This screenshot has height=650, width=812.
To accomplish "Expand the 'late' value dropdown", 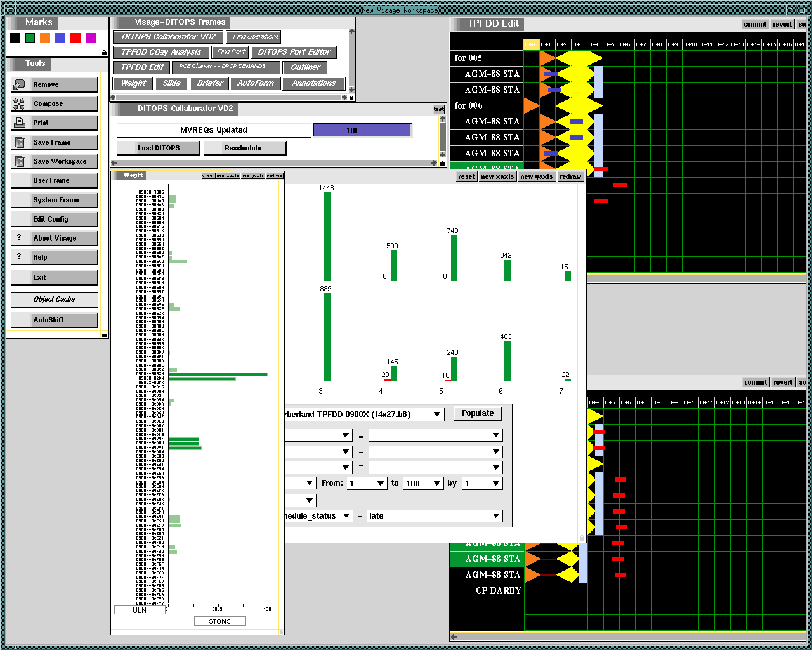I will pyautogui.click(x=495, y=516).
